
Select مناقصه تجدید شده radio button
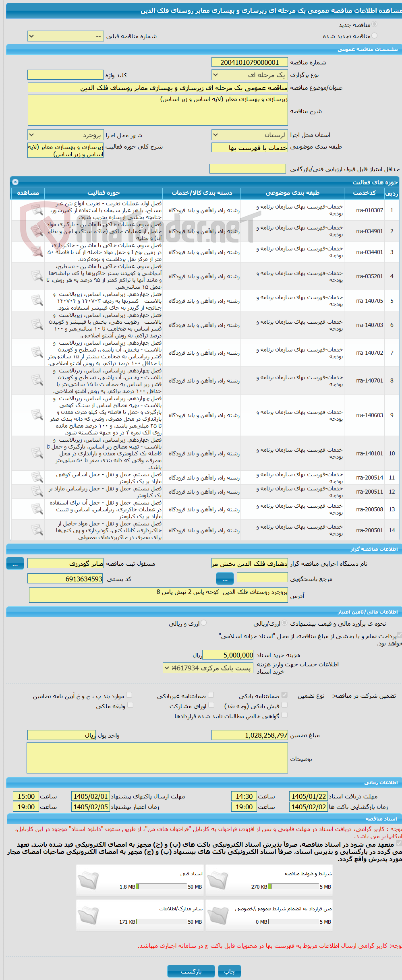point(375,36)
